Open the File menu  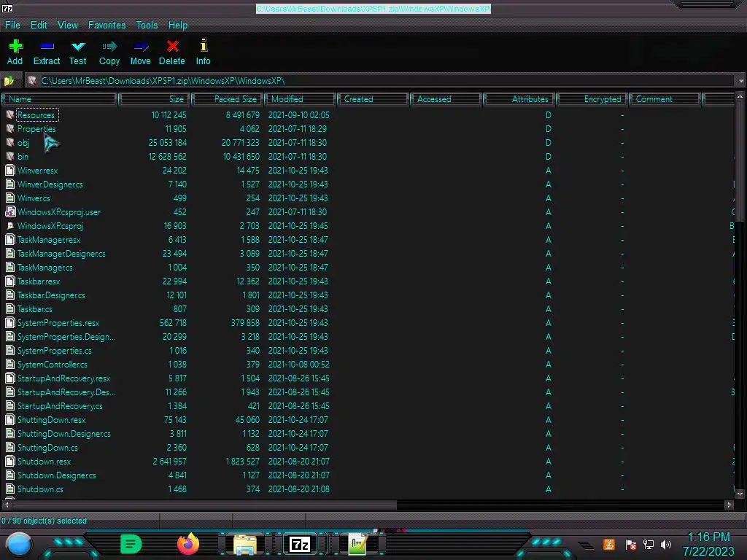click(x=12, y=26)
